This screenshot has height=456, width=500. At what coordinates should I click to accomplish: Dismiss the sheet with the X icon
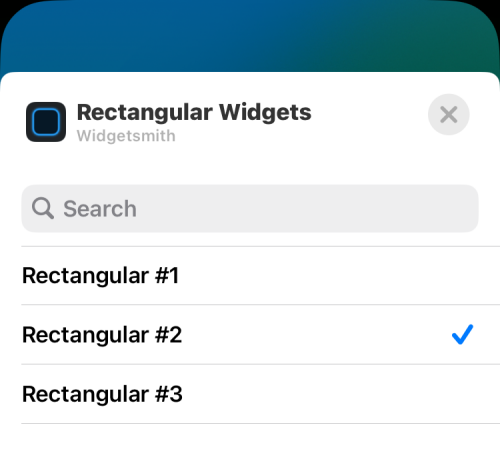coord(449,115)
